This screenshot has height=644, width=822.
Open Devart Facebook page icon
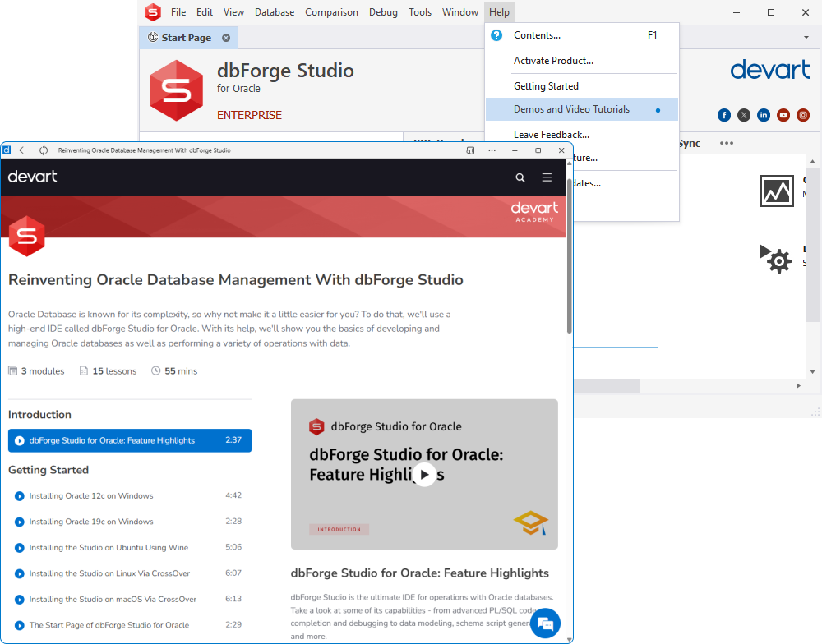724,115
